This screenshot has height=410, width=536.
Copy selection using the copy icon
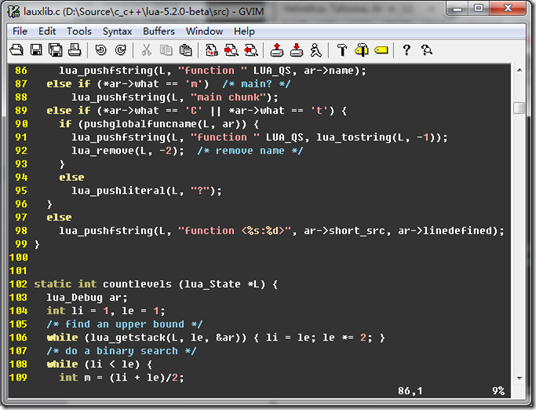tap(166, 50)
